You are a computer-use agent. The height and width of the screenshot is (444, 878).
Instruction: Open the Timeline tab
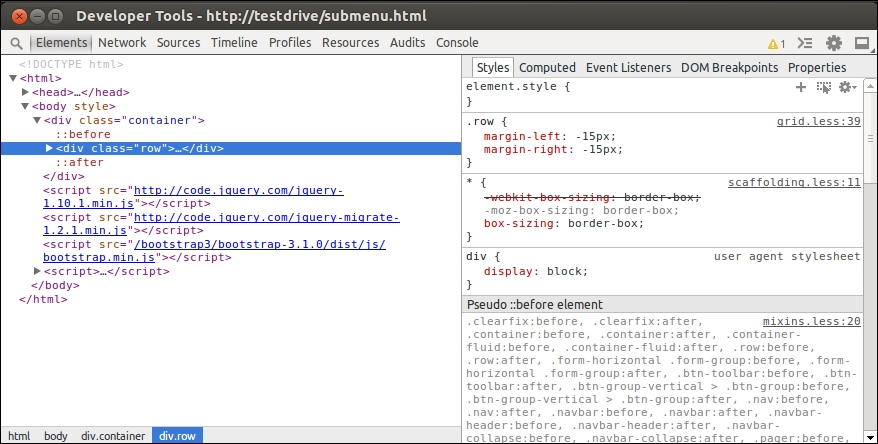click(x=234, y=43)
